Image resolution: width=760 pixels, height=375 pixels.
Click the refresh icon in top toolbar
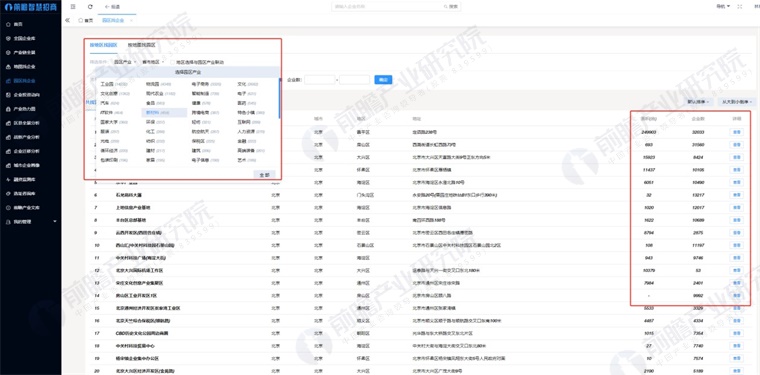tap(90, 7)
